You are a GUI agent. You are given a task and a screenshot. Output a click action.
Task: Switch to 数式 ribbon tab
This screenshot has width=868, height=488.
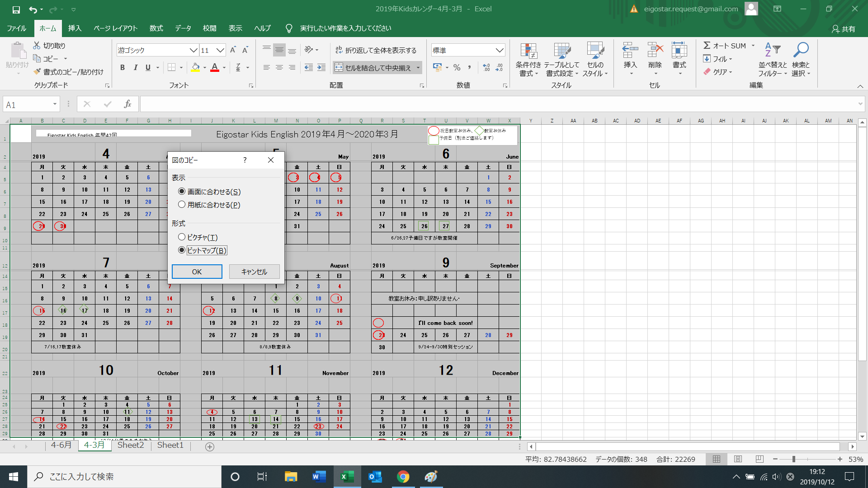click(156, 28)
